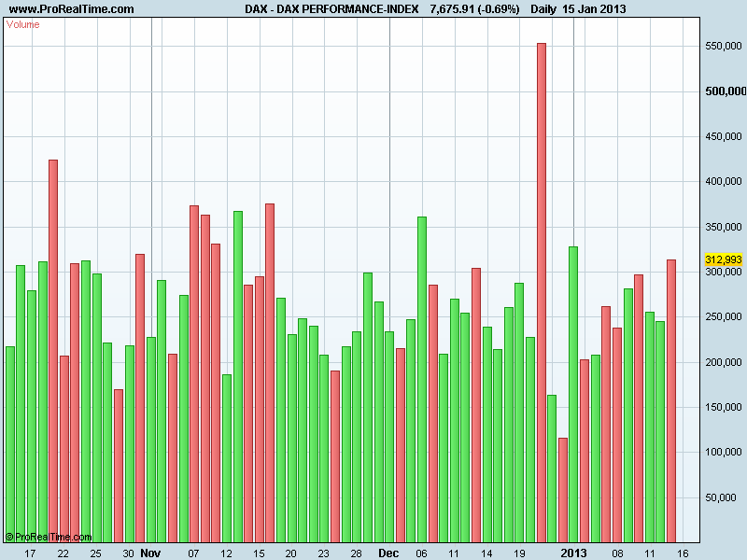This screenshot has width=747, height=560.
Task: Click the 15 date label on x-axis
Action: [259, 553]
